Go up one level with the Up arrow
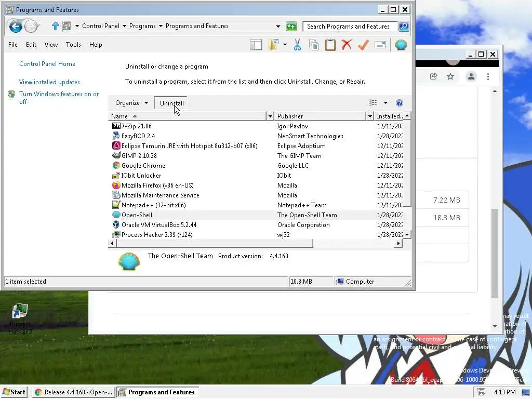This screenshot has height=399, width=532. point(55,26)
